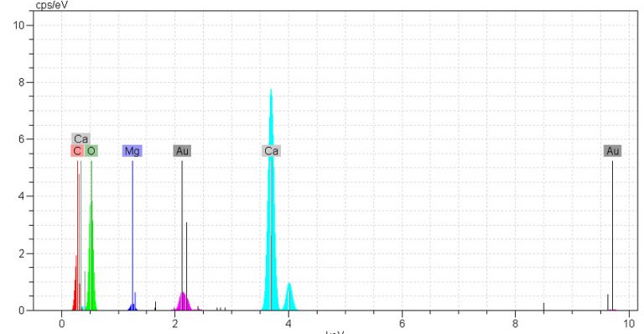Image resolution: width=644 pixels, height=334 pixels.
Task: Click the green O element label
Action: click(91, 151)
